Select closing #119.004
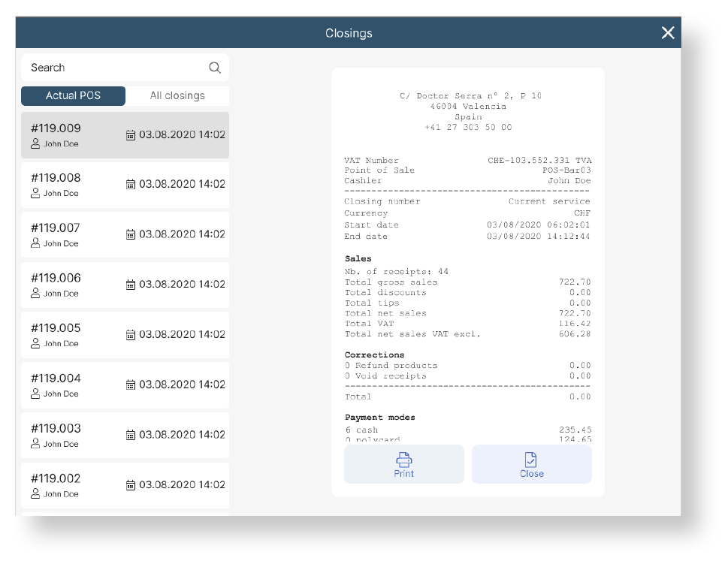The height and width of the screenshot is (564, 728). [x=125, y=385]
